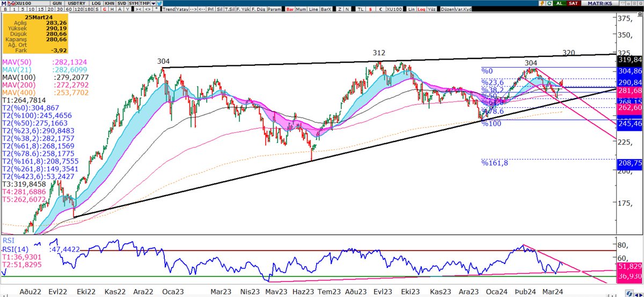Click the T.Sil delete all button
644x297 pixels.
tap(230, 9)
